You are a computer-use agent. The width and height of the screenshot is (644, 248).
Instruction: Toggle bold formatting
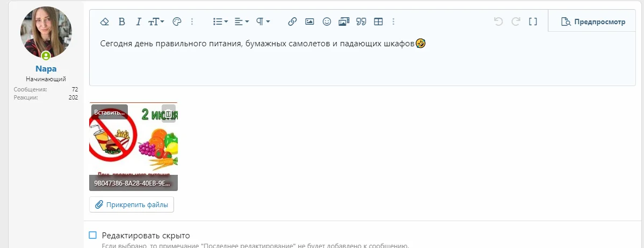tap(121, 22)
